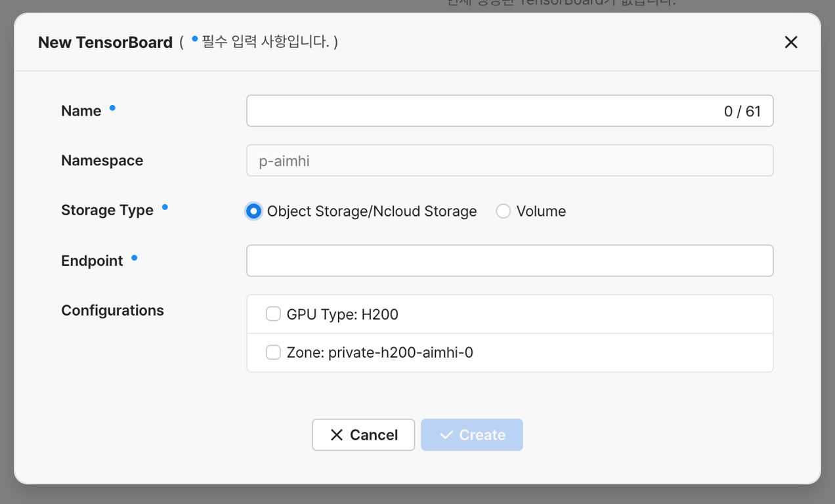Click the Create button
Image resolution: width=835 pixels, height=504 pixels.
[472, 435]
